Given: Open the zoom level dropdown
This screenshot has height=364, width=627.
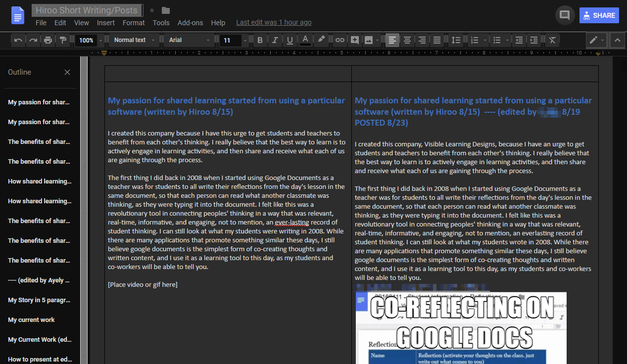Looking at the screenshot, I should (x=90, y=40).
